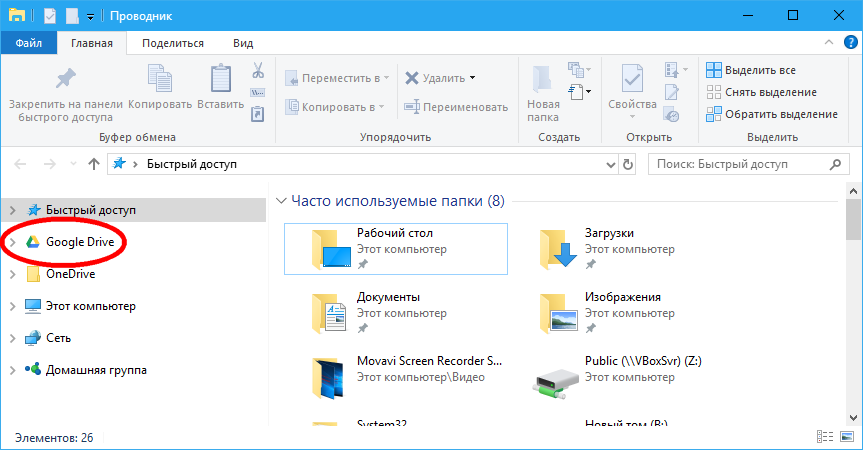Click the New Folder icon
This screenshot has width=863, height=450.
(x=543, y=80)
